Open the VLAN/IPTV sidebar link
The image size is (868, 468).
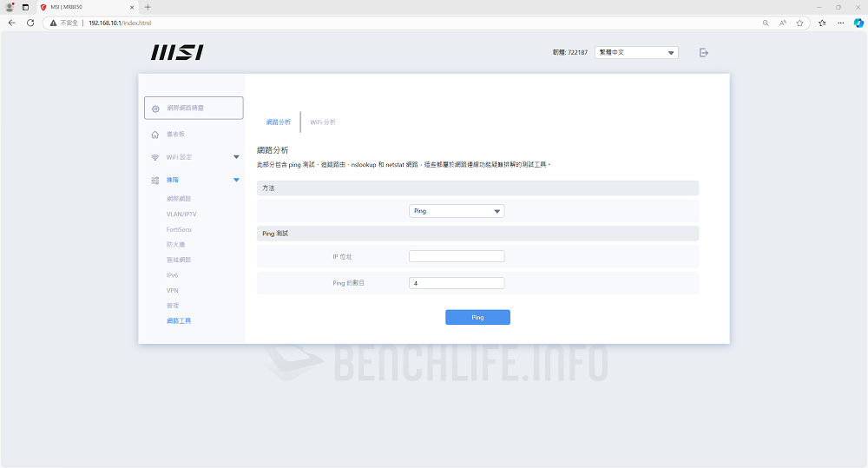coord(181,214)
